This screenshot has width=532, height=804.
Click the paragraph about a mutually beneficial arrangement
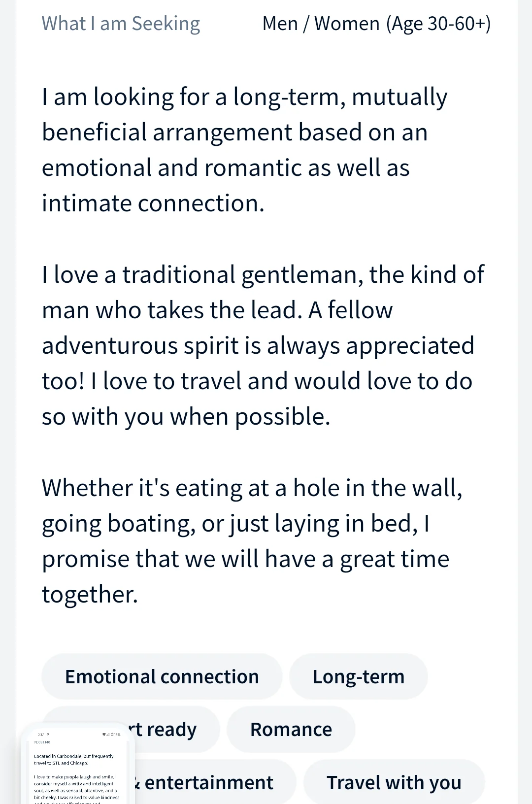(244, 150)
